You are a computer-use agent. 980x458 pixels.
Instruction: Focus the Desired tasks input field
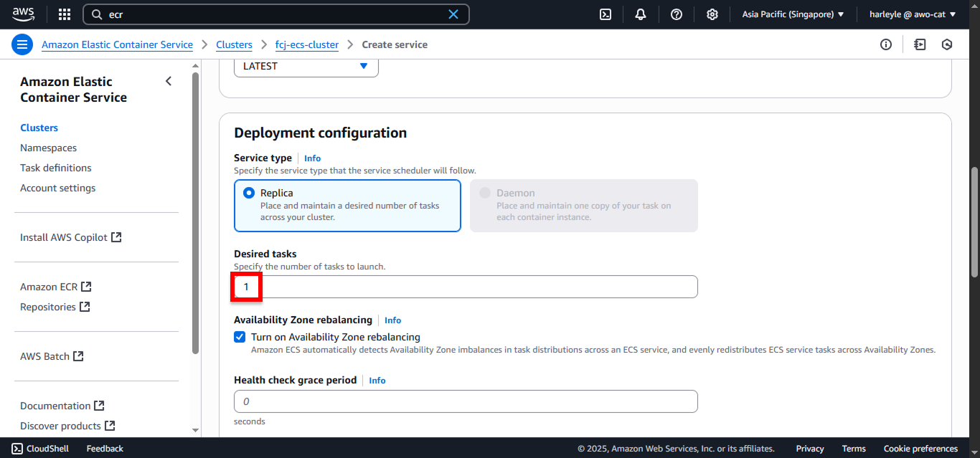pyautogui.click(x=466, y=287)
